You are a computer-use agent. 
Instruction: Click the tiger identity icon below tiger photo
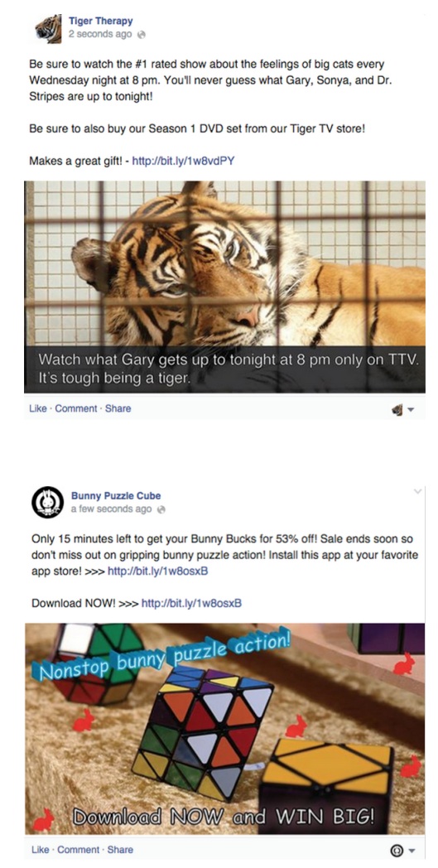pyautogui.click(x=397, y=410)
